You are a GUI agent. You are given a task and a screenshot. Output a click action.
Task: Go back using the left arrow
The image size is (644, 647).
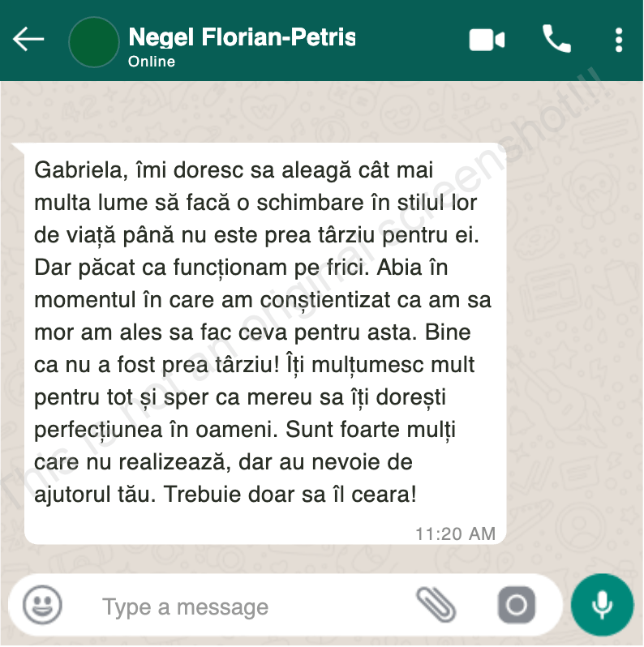tap(28, 40)
